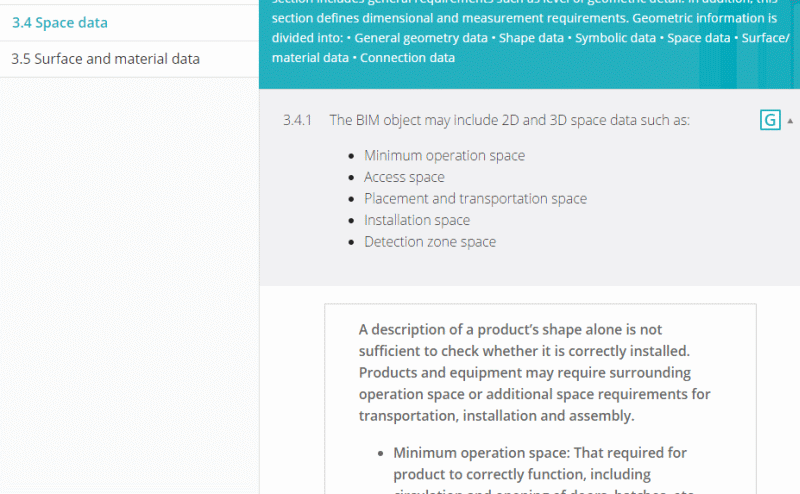
Task: Collapse clause 3.4.1 with the small arrow
Action: [791, 120]
